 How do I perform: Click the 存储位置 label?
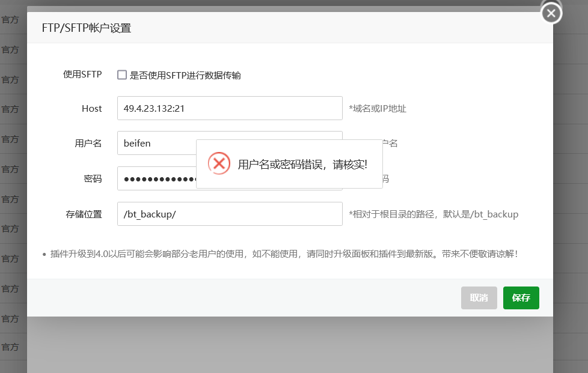point(84,214)
